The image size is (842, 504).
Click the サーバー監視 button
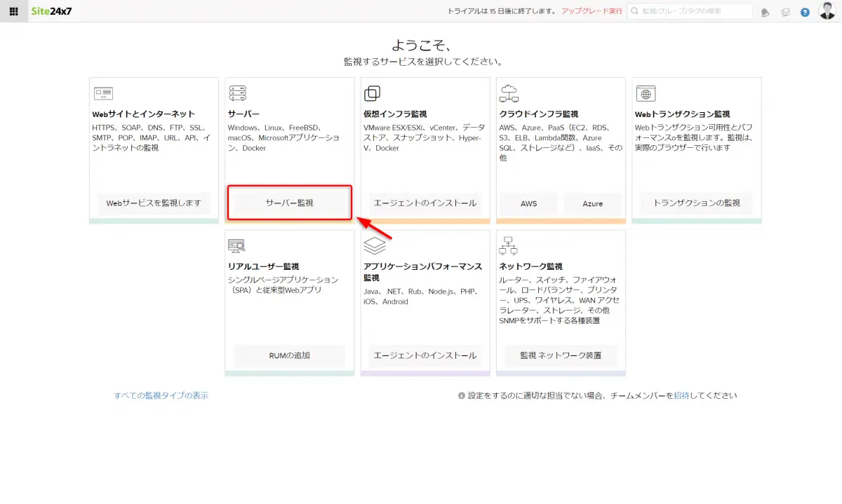[x=289, y=203]
